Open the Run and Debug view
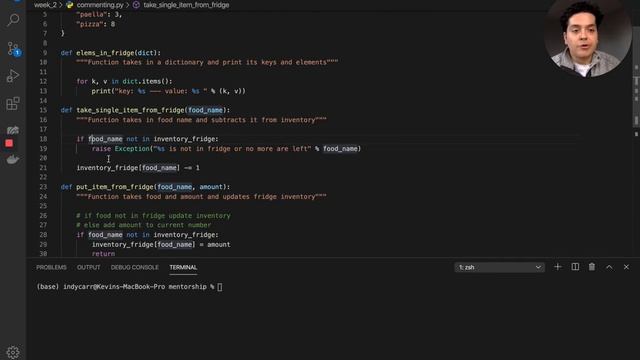The height and width of the screenshot is (360, 640). coord(13,76)
